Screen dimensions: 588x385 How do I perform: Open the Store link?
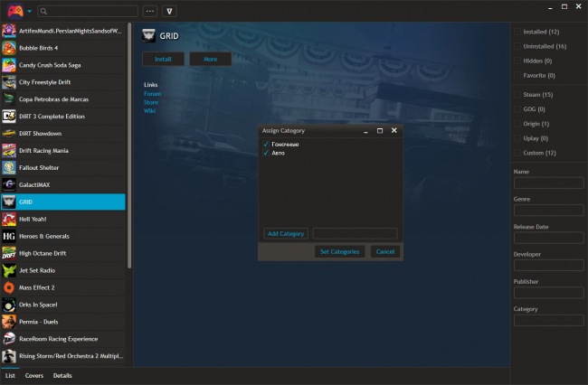point(151,102)
